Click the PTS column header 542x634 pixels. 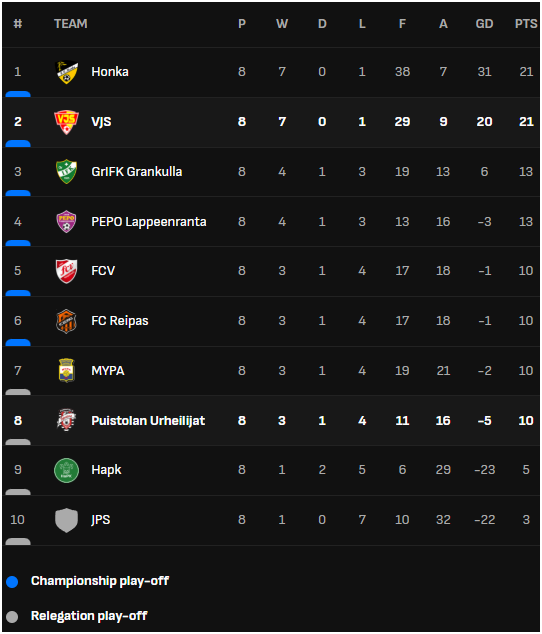(526, 24)
